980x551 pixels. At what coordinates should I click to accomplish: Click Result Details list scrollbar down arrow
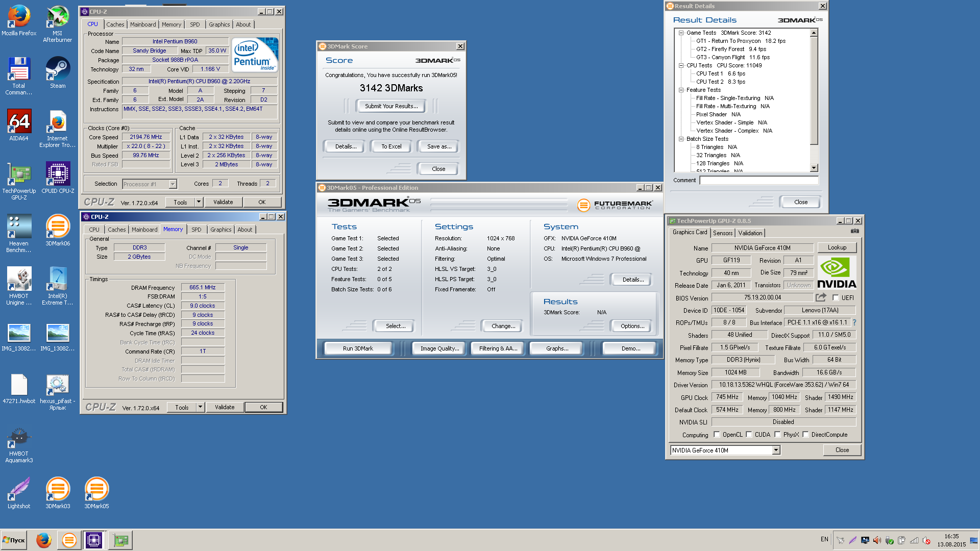814,168
